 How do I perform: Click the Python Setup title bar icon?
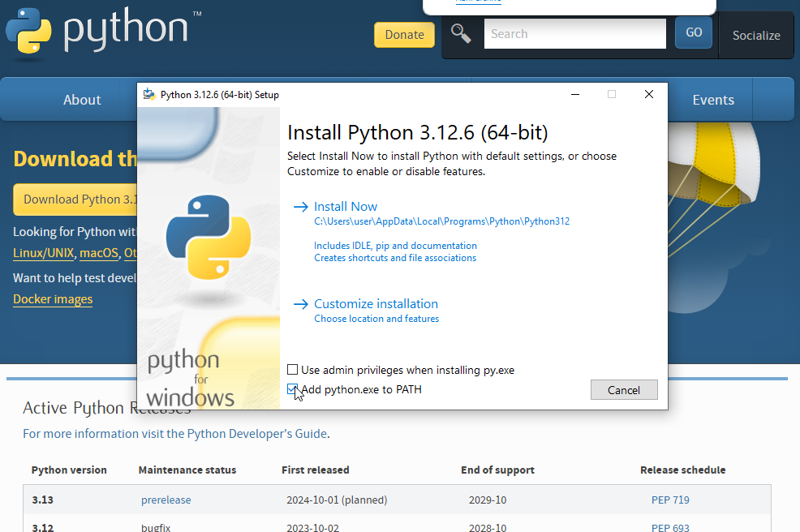pyautogui.click(x=149, y=94)
